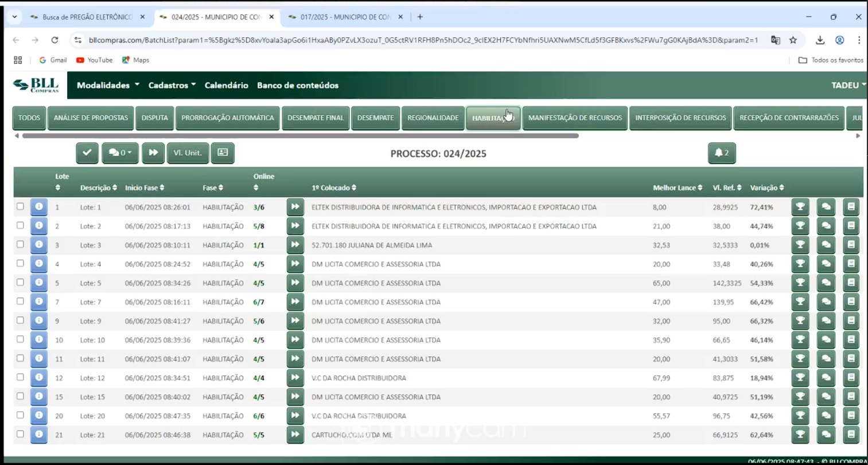Screen dimensions: 868x465
Task: Select checkbox for Lote: 3
Action: coord(20,244)
